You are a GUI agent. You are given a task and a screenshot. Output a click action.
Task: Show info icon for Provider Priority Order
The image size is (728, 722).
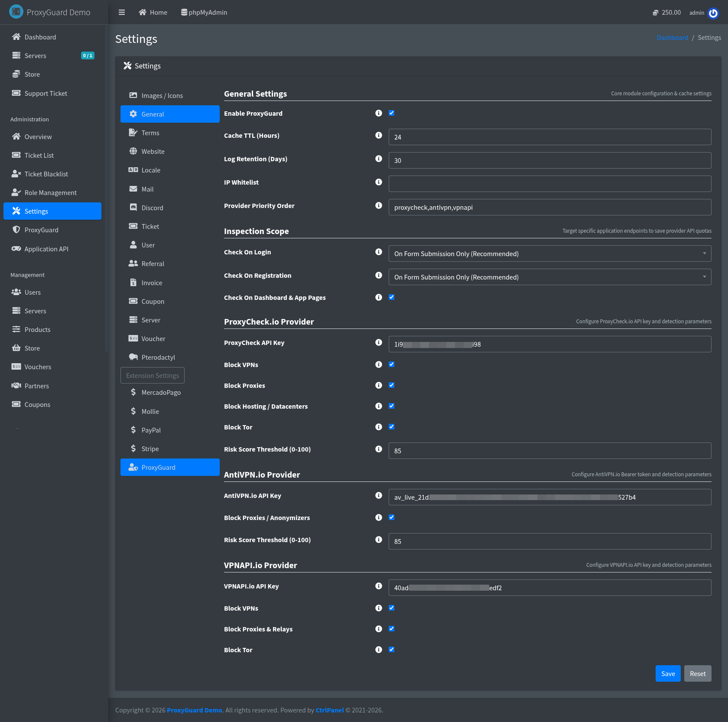pos(379,205)
